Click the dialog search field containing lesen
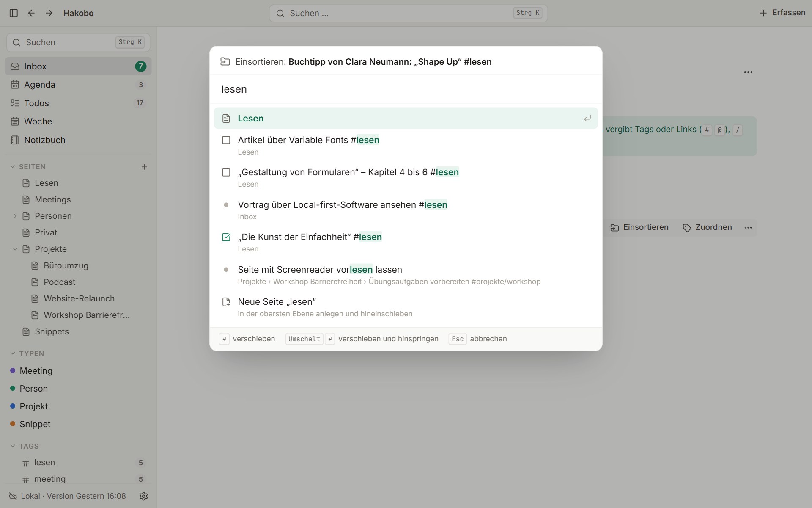 (x=406, y=89)
